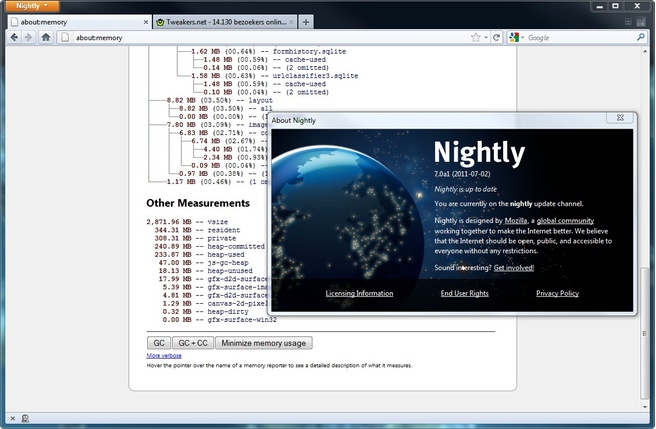The image size is (656, 429).
Task: Maximize the Nightly browser window
Action: click(615, 6)
